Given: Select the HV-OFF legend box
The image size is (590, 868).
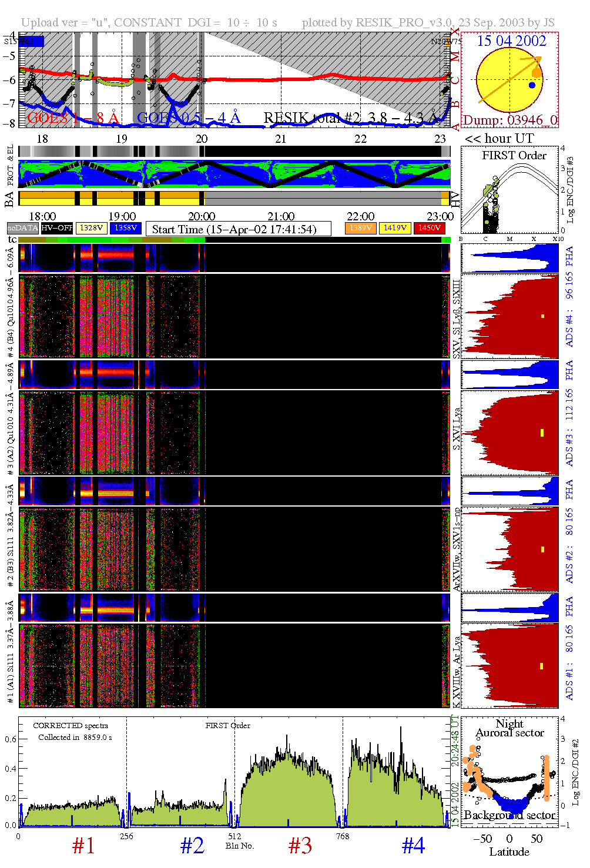Looking at the screenshot, I should pyautogui.click(x=57, y=228).
